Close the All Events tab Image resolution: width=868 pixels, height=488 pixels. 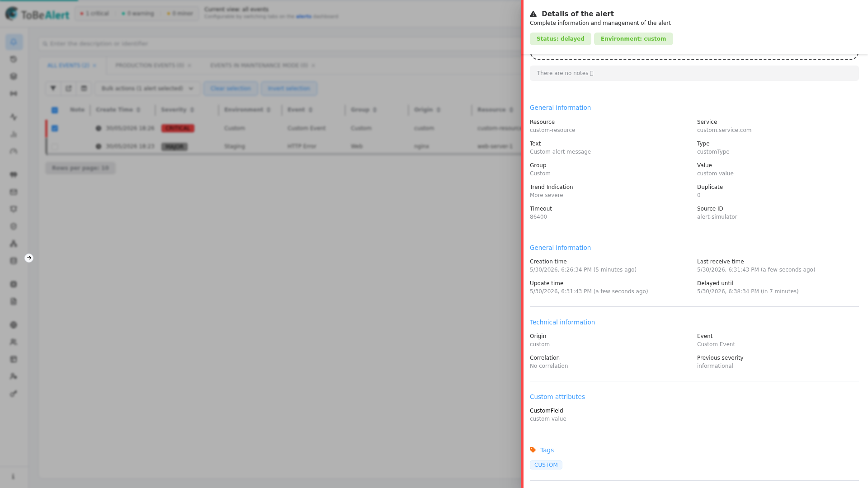click(94, 66)
